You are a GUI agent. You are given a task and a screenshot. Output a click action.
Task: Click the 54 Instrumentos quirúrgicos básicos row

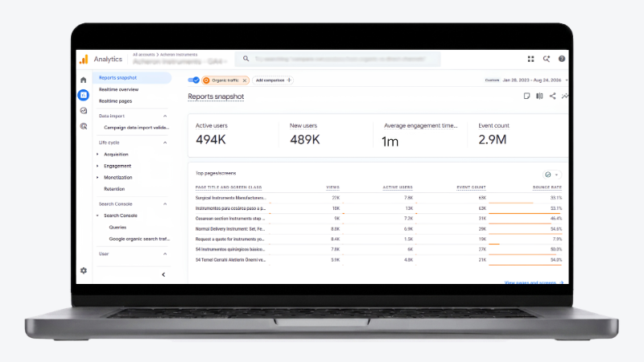[230, 249]
